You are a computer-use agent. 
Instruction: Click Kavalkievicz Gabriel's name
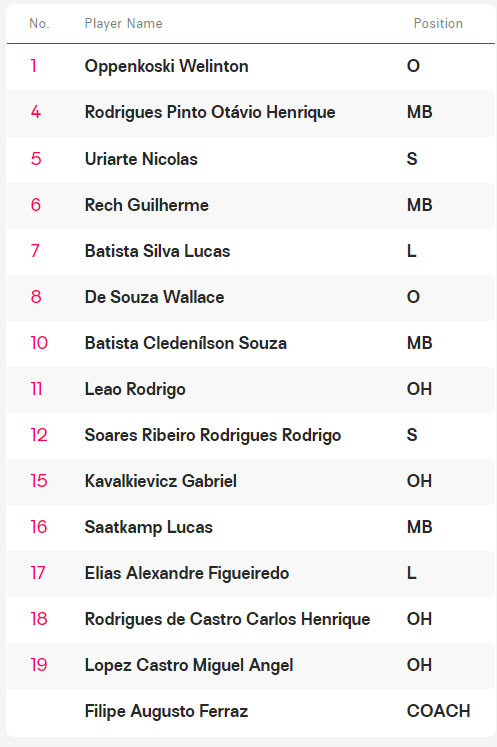coord(161,481)
